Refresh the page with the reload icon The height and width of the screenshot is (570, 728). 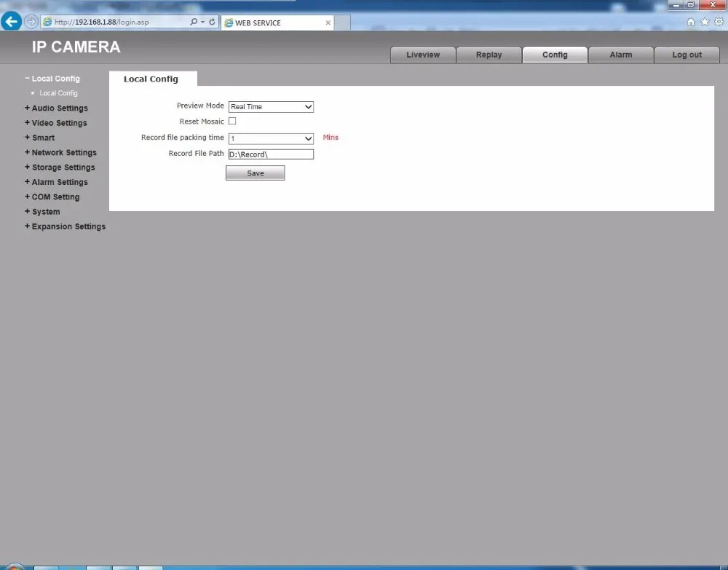coord(212,22)
